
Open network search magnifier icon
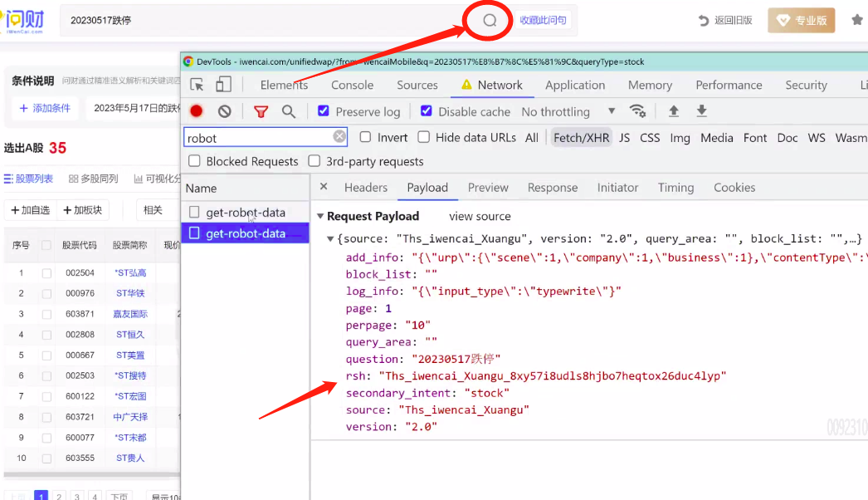tap(289, 111)
